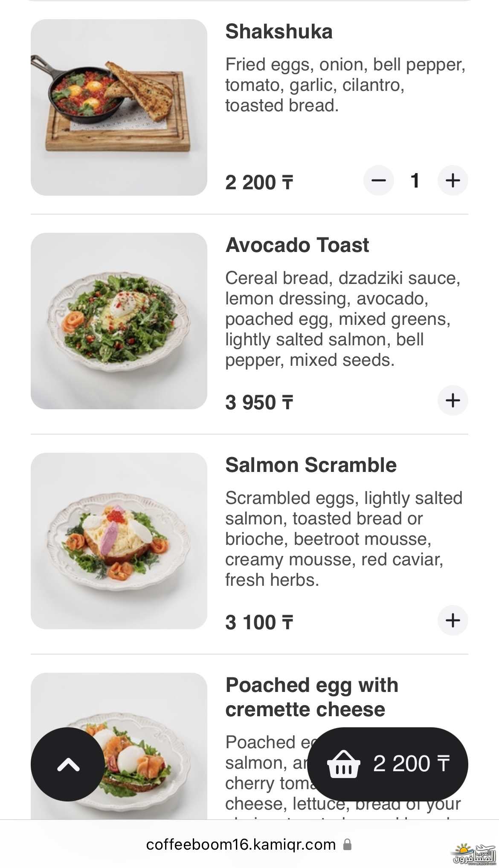Open the basket showing 2 200 ₸

[387, 764]
